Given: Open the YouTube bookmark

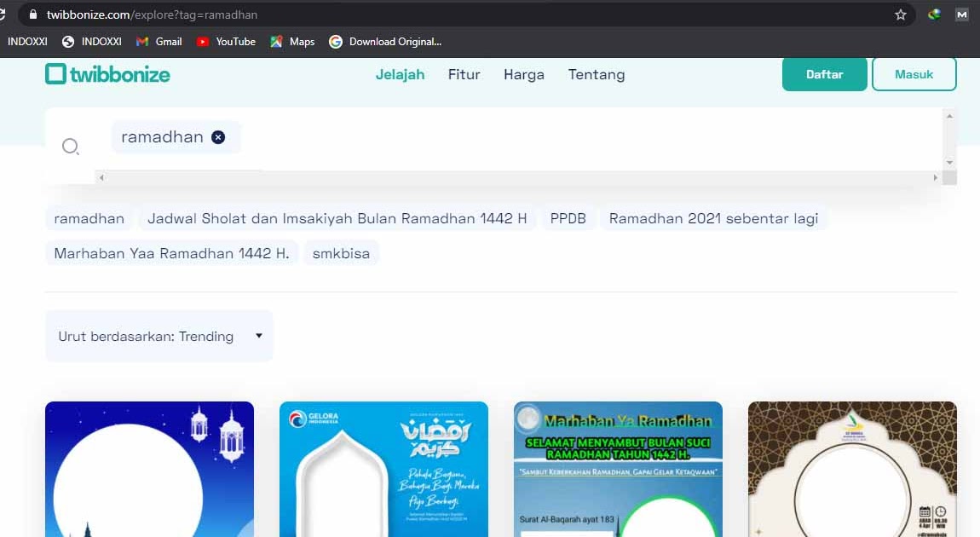Looking at the screenshot, I should coord(226,41).
